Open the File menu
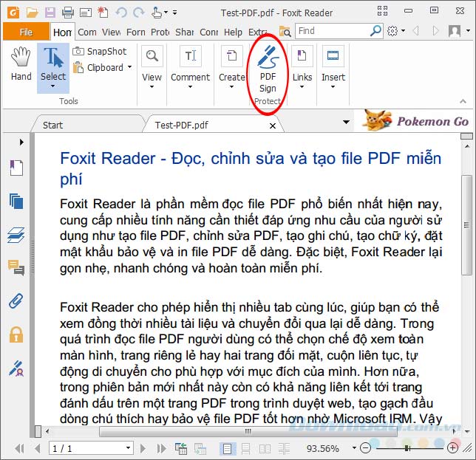The height and width of the screenshot is (460, 476). click(x=26, y=32)
